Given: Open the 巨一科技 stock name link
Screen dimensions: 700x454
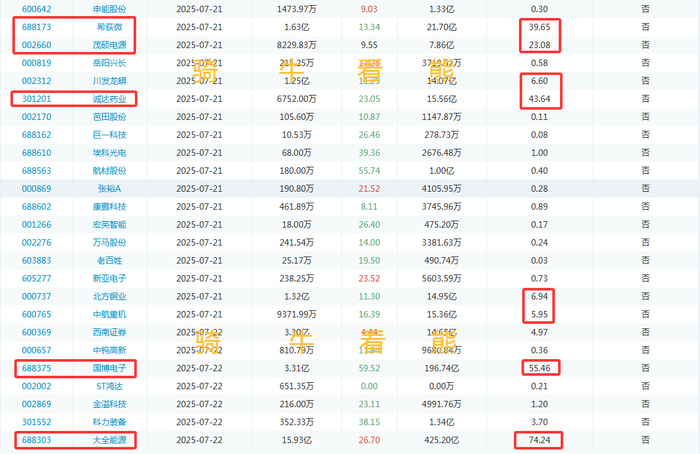Looking at the screenshot, I should coord(109,135).
